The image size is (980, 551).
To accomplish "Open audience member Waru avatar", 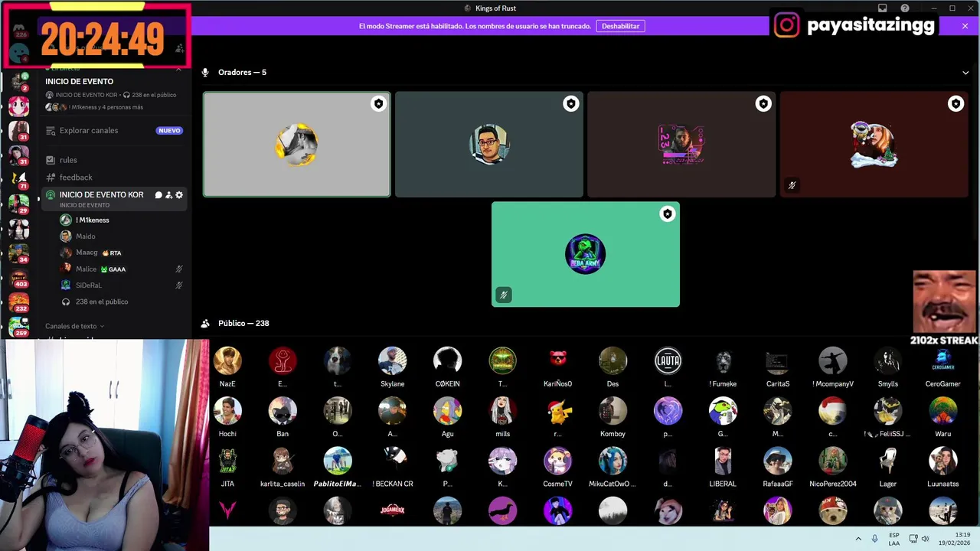I will pos(942,411).
